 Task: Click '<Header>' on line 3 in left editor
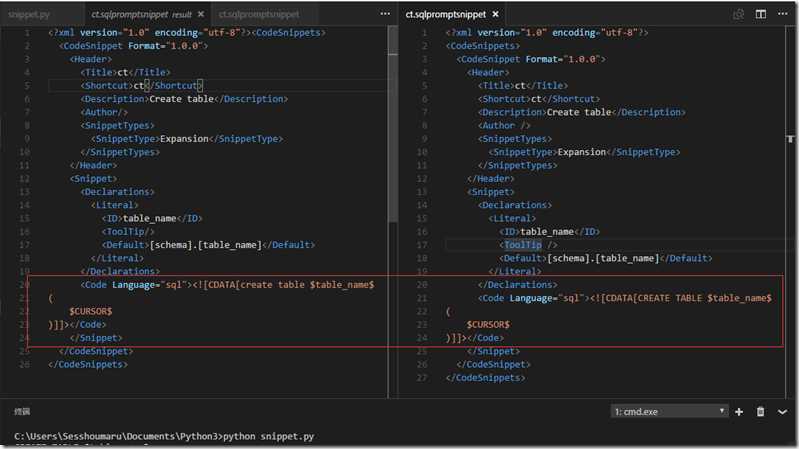coord(90,59)
